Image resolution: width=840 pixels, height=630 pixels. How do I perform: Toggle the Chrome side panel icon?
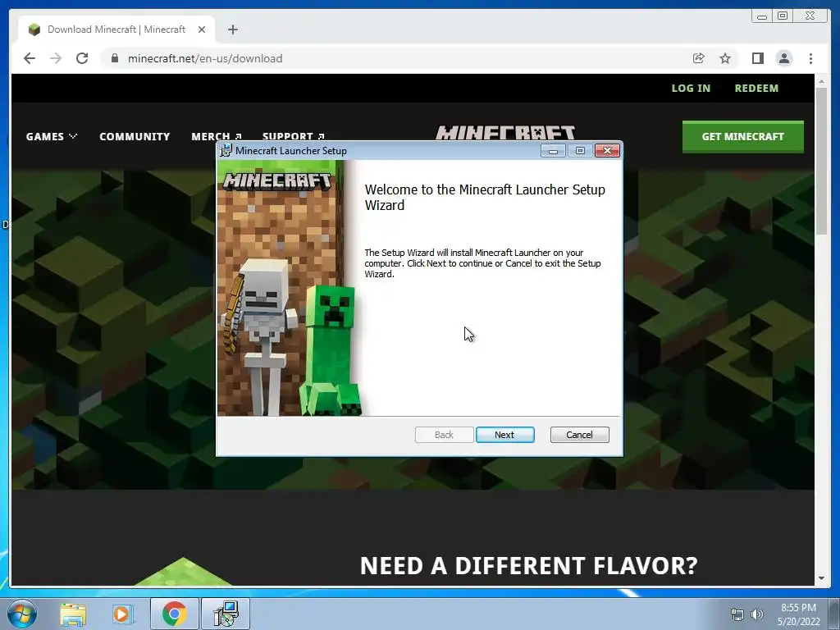coord(757,58)
